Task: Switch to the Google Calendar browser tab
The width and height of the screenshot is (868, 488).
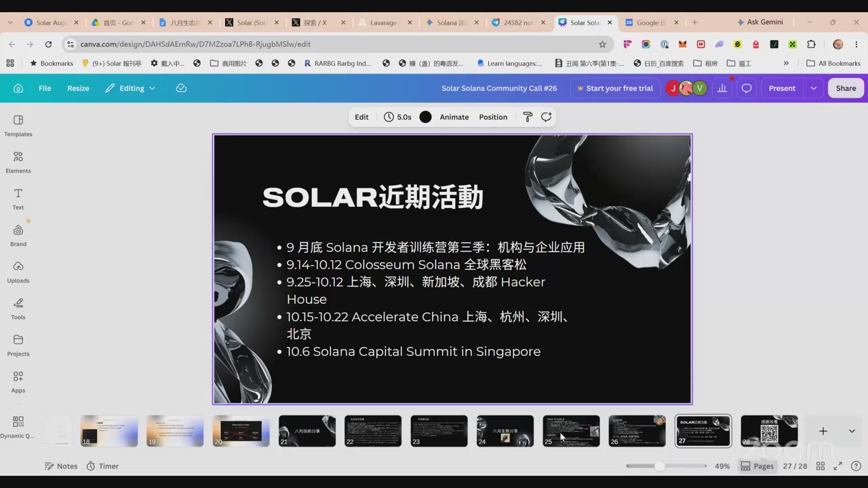Action: pyautogui.click(x=652, y=22)
